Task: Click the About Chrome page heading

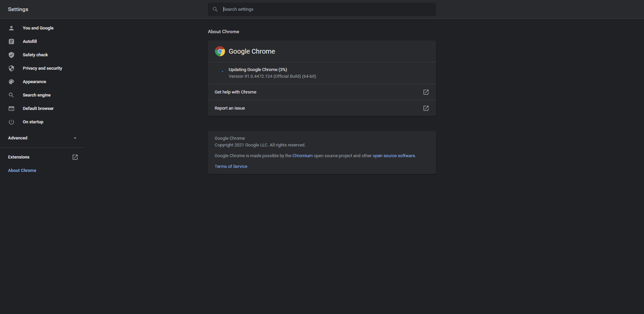Action: (x=223, y=32)
